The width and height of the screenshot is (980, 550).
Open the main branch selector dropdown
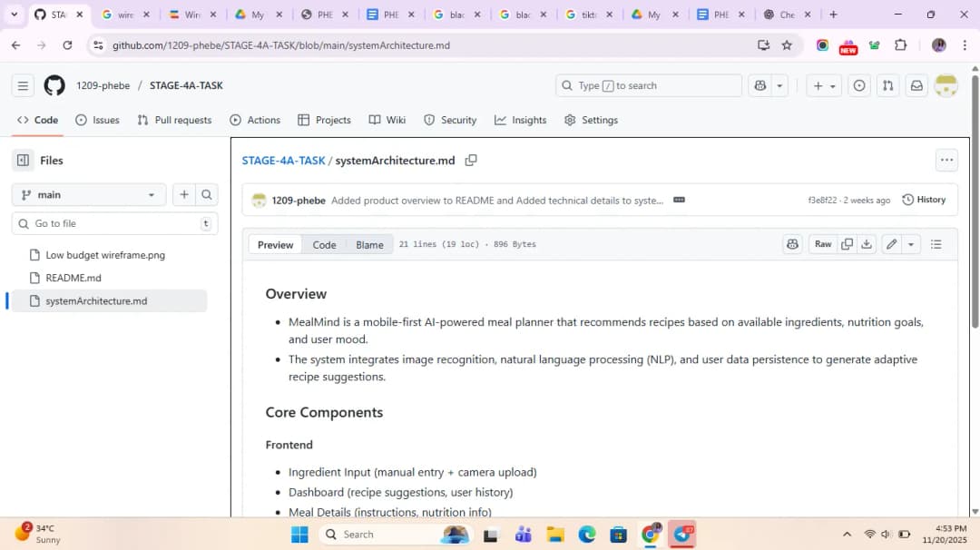click(89, 195)
